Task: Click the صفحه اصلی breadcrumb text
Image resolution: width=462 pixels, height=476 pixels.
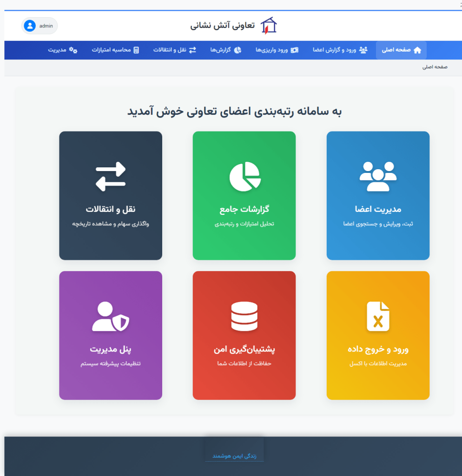Action: 435,67
